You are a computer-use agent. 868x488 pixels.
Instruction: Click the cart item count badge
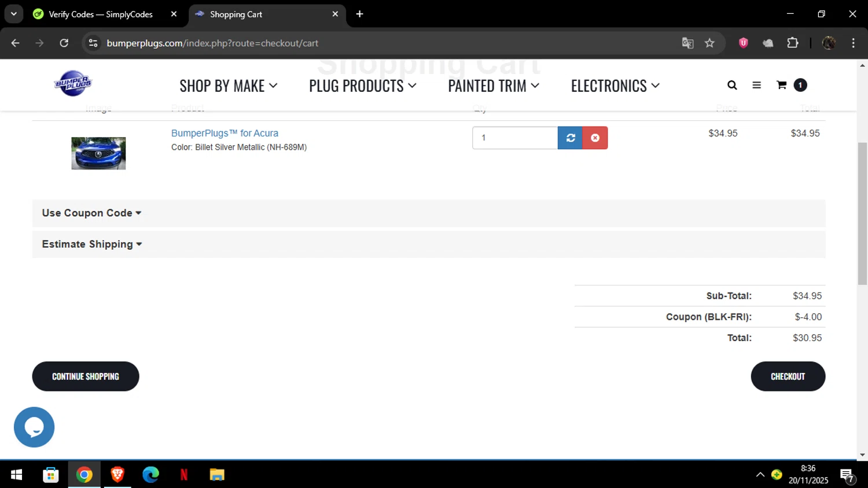[x=800, y=85]
